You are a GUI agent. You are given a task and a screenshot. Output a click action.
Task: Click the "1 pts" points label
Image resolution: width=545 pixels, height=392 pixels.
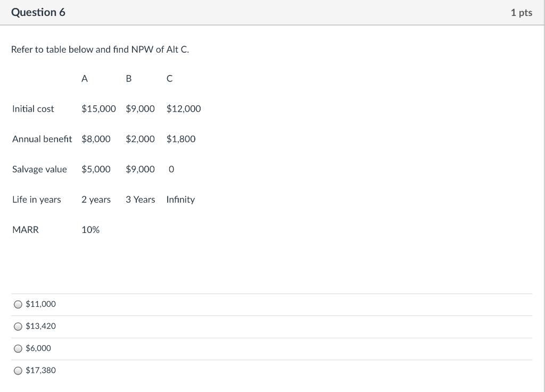click(522, 13)
